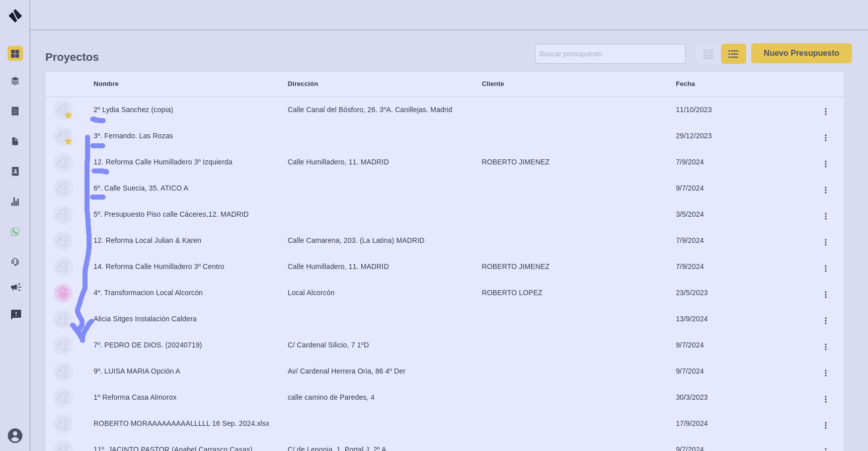
Task: Focus the Buscar presupuesto search field
Action: [610, 54]
